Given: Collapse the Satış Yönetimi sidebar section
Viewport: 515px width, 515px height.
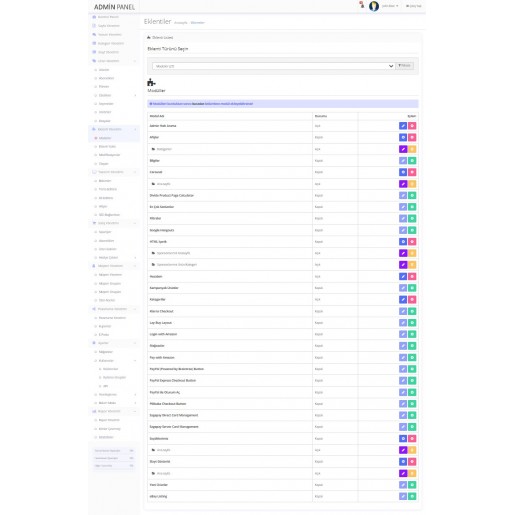Looking at the screenshot, I should [x=114, y=223].
